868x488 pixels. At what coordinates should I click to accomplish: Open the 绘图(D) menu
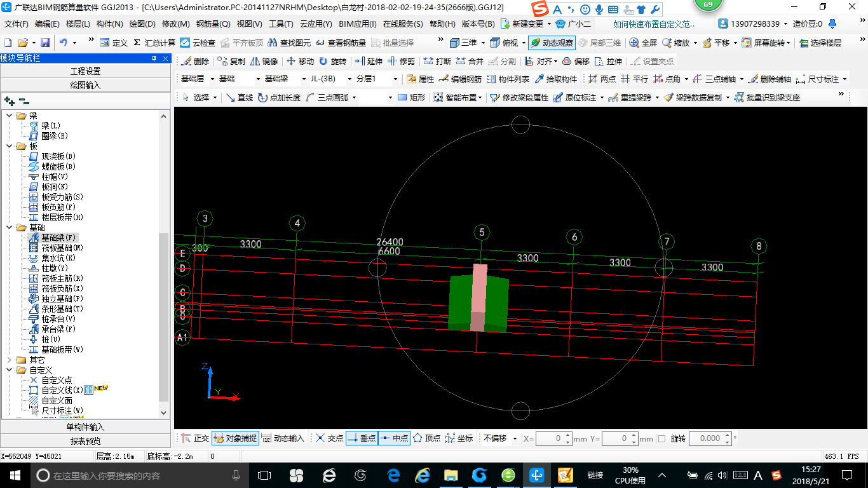(x=142, y=24)
